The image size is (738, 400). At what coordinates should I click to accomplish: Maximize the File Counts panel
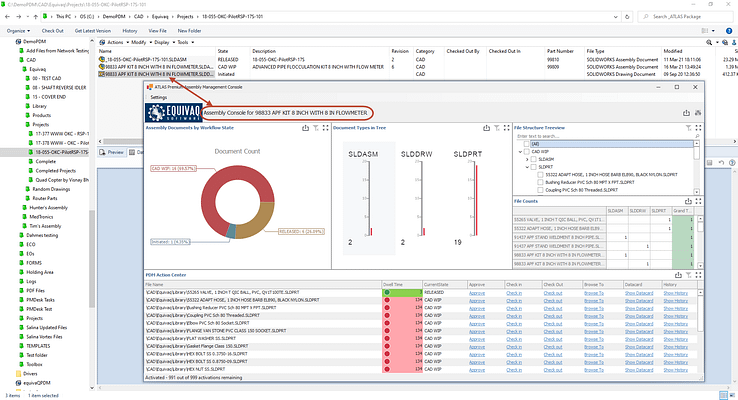pos(698,201)
